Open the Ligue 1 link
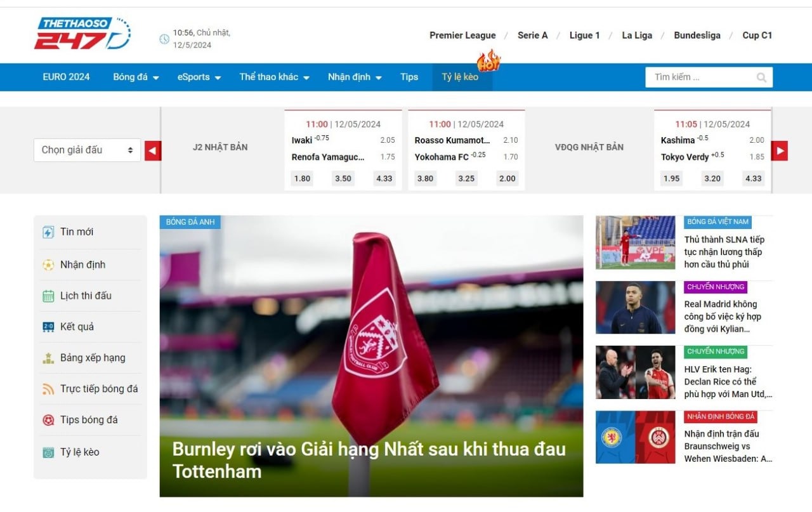This screenshot has height=512, width=812. tap(584, 36)
